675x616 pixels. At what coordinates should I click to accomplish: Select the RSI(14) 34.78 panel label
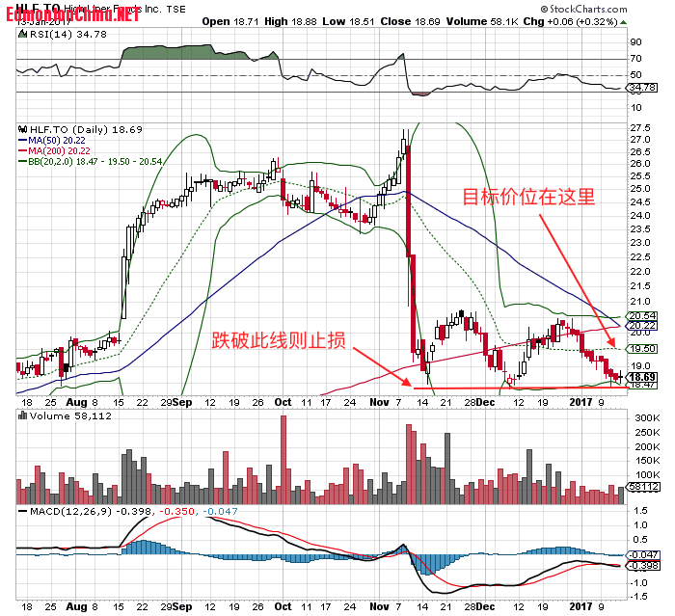(x=68, y=35)
